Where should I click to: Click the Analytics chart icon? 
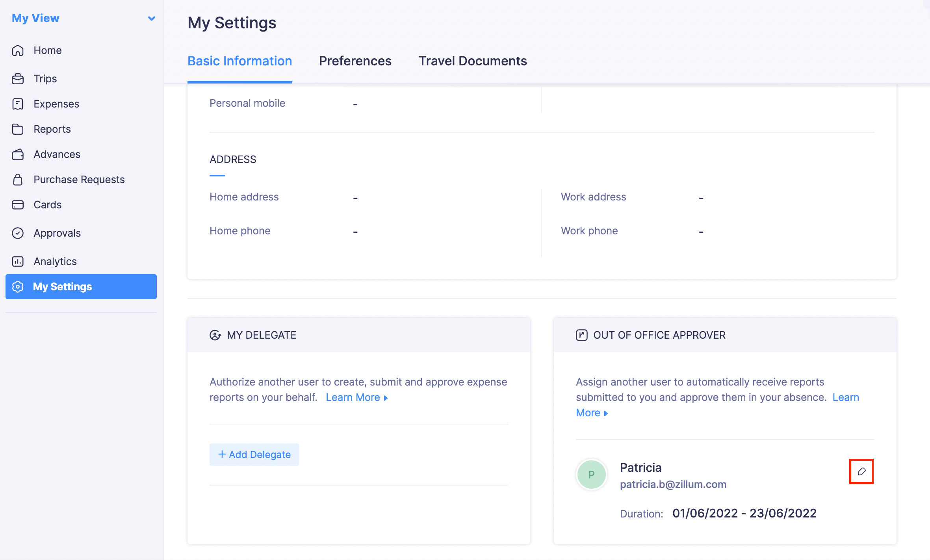[18, 261]
